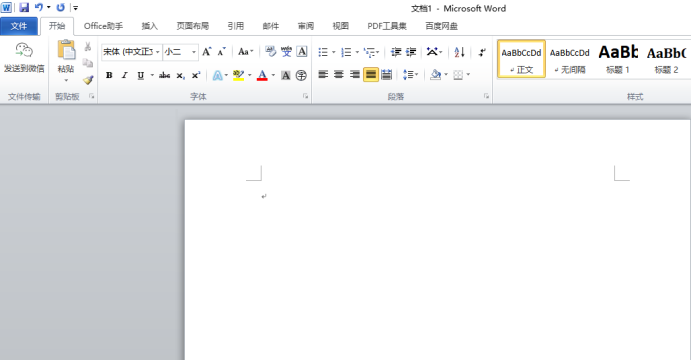
Task: Center the text
Action: [x=339, y=75]
